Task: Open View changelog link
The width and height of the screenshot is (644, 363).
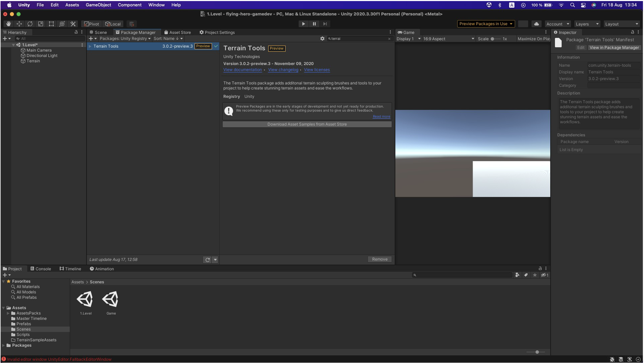Action: tap(283, 70)
